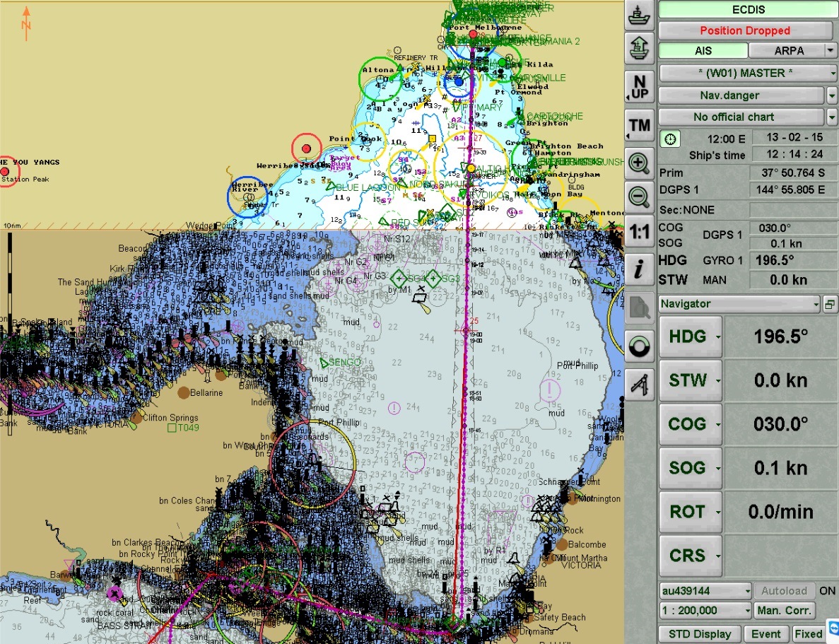Viewport: 839px width, 644px height.
Task: Click the ring-shaped icon in toolbar
Action: tap(639, 346)
